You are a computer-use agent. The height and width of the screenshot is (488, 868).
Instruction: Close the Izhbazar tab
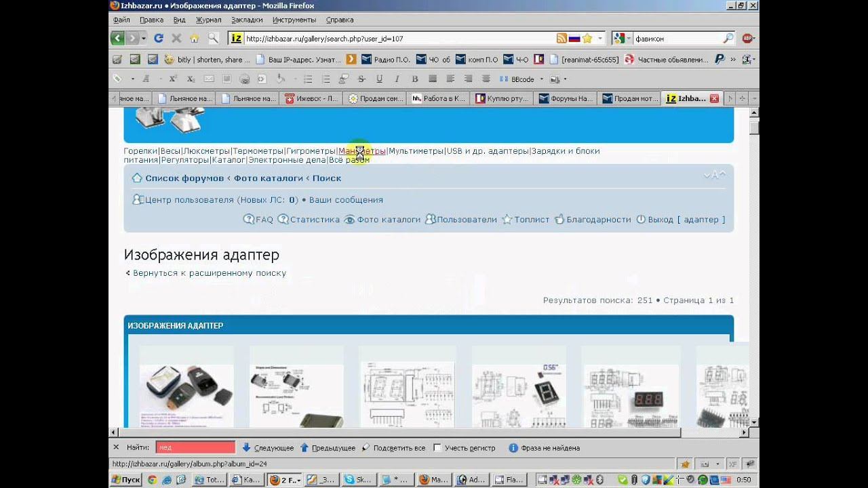[713, 98]
